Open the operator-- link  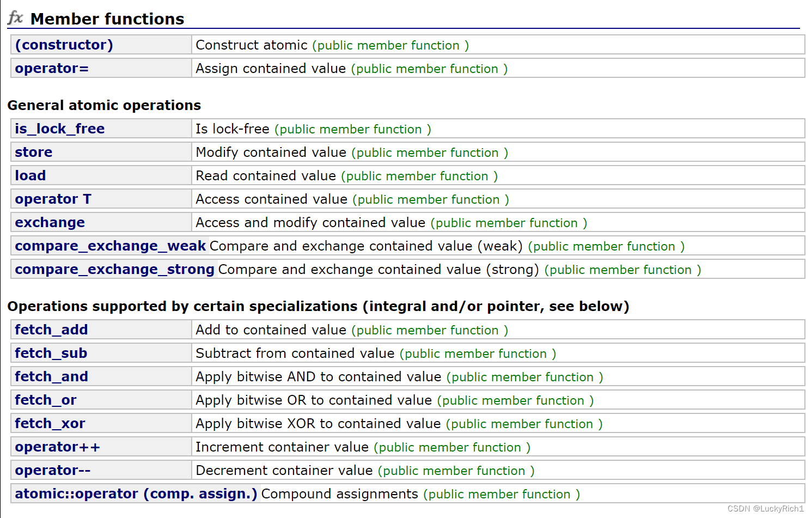click(x=53, y=470)
